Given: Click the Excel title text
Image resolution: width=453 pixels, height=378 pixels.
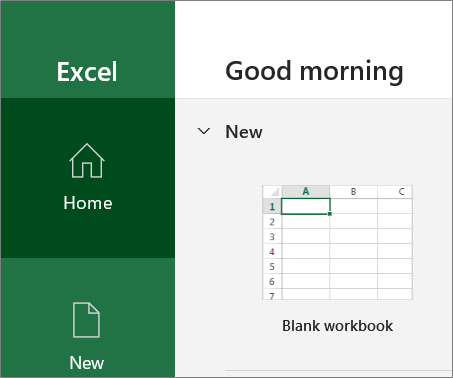Looking at the screenshot, I should click(x=87, y=72).
